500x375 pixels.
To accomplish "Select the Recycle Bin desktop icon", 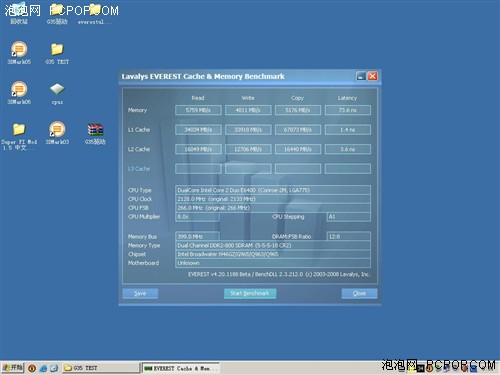I will point(19,13).
